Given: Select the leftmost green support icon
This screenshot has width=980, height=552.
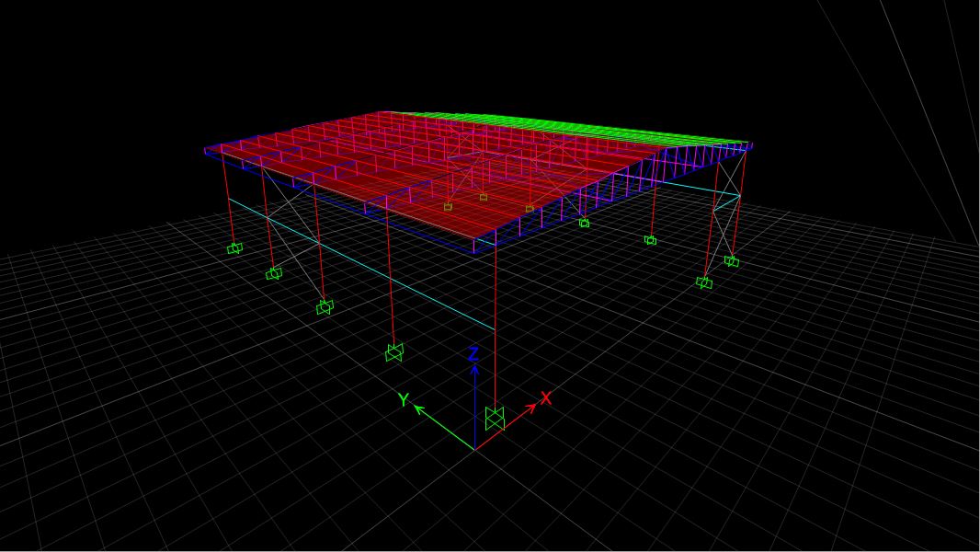Looking at the screenshot, I should click(234, 248).
